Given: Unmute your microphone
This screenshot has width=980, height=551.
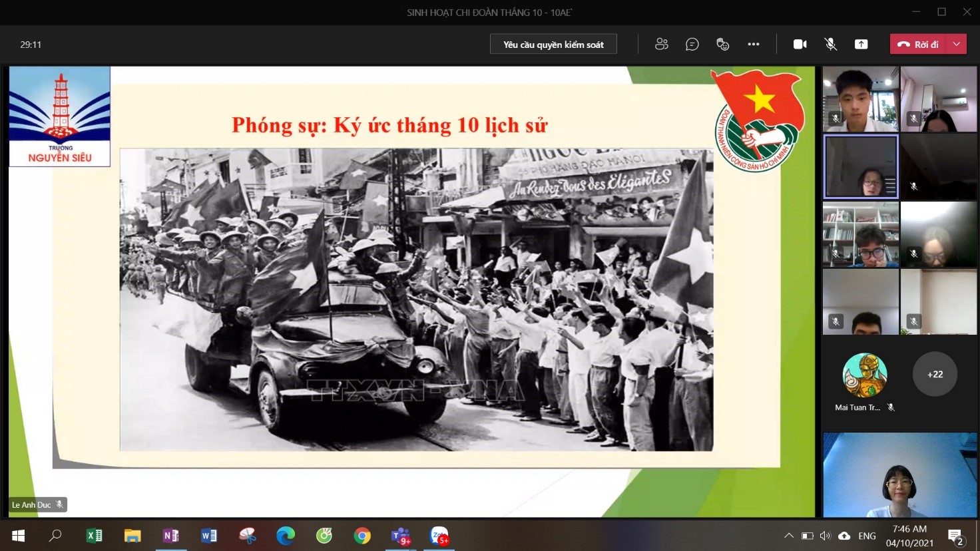Looking at the screenshot, I should coord(830,44).
